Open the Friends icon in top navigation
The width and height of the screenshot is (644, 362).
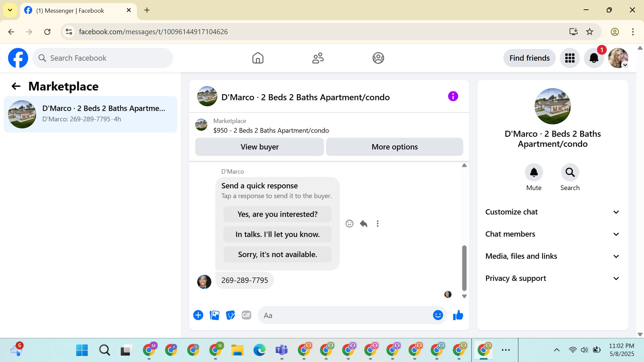click(318, 58)
